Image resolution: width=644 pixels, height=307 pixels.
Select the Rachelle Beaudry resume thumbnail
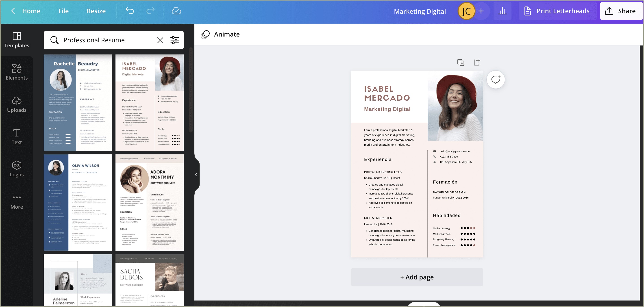pos(78,102)
